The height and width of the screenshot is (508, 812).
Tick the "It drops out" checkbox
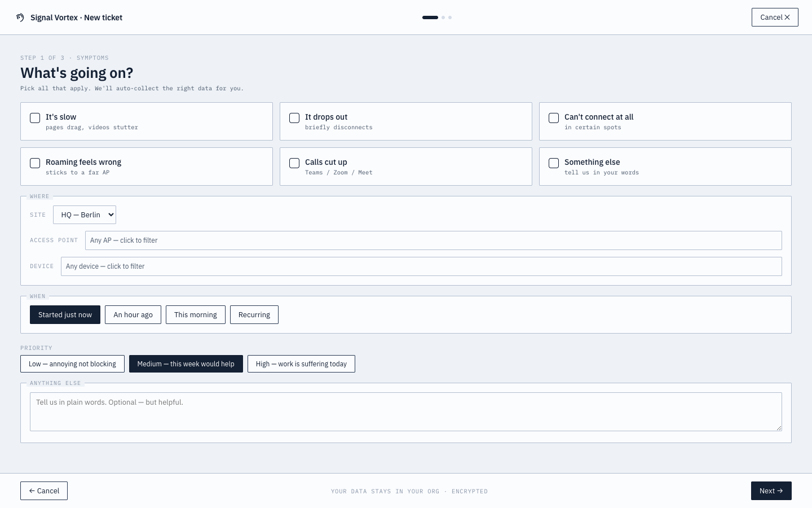[x=294, y=118]
